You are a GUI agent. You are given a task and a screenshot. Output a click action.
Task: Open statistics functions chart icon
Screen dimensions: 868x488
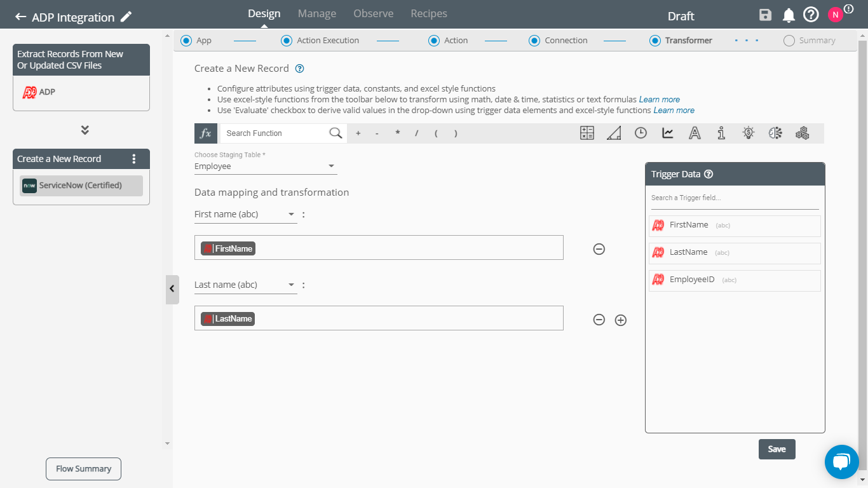click(668, 133)
